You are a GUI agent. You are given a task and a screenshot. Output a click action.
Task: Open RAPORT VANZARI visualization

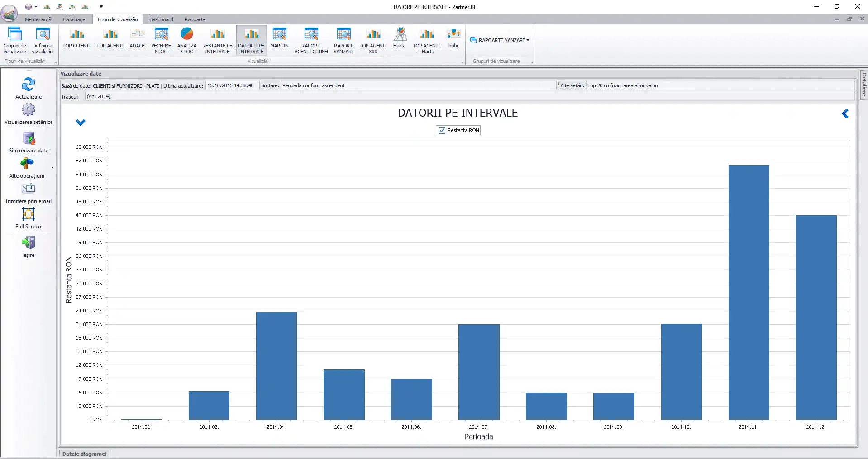(343, 40)
